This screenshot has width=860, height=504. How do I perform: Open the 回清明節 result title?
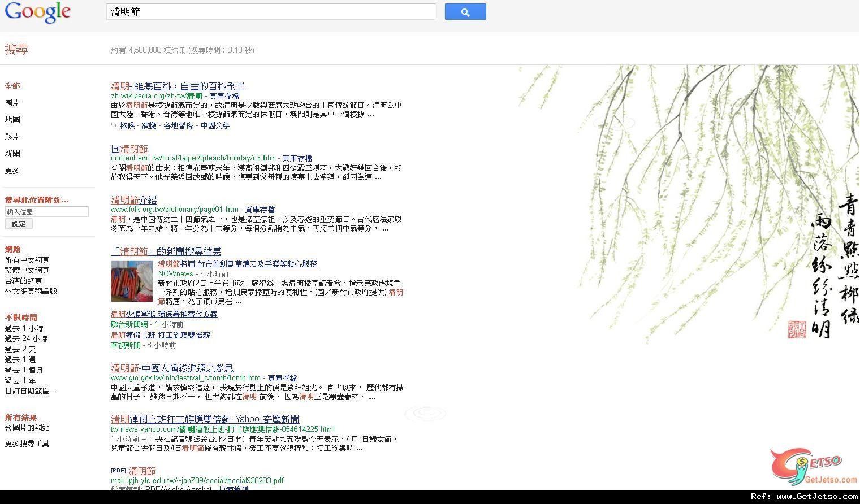click(129, 149)
